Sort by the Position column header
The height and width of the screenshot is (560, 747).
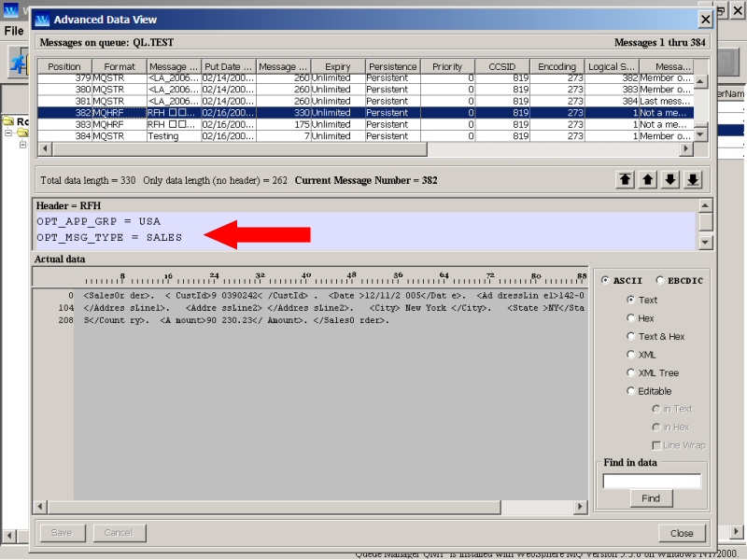[x=64, y=66]
